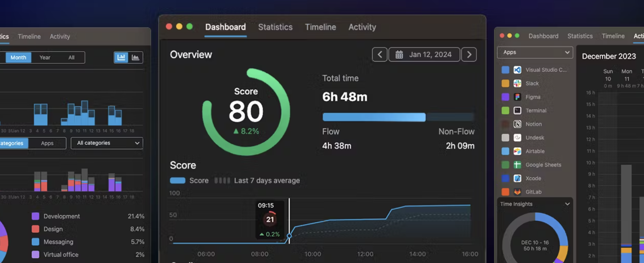Click the Design red color swatch
Screen dimensions: 644x263
(x=35, y=229)
